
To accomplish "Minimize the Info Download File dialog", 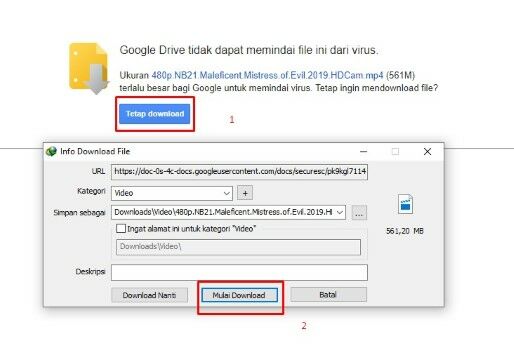I will (x=364, y=152).
